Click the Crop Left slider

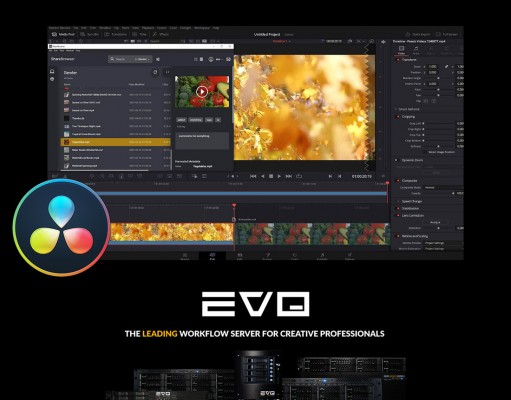tap(439, 123)
